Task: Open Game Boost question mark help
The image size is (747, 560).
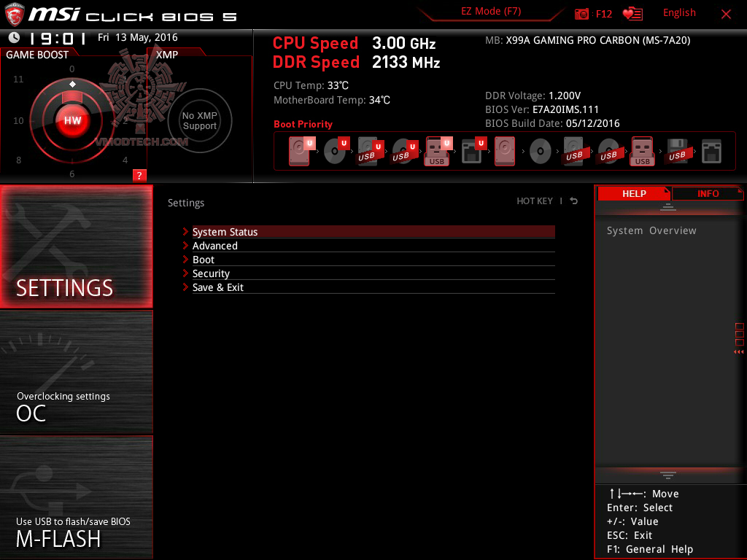Action: click(x=139, y=175)
